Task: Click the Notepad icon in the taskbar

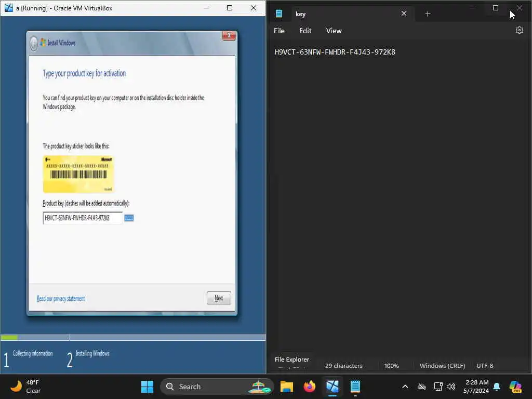Action: pos(355,387)
